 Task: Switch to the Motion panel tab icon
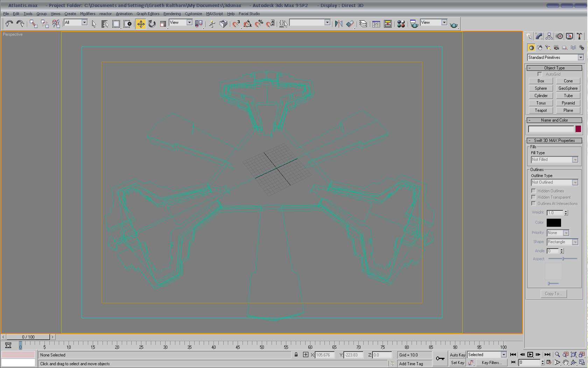coord(559,36)
